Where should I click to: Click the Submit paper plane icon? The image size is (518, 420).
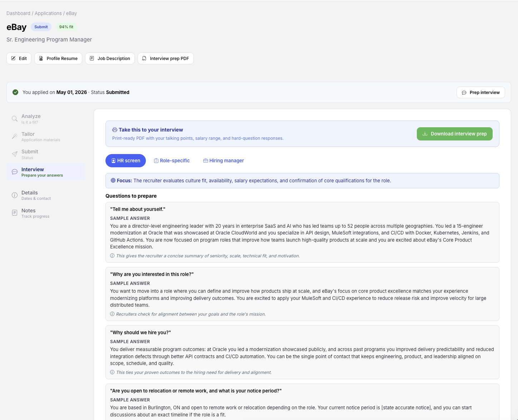(15, 154)
